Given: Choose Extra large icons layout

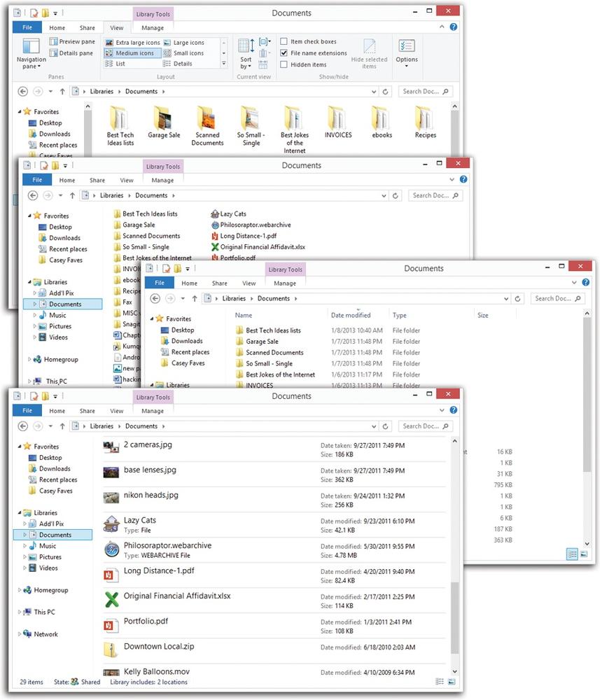Looking at the screenshot, I should click(132, 43).
